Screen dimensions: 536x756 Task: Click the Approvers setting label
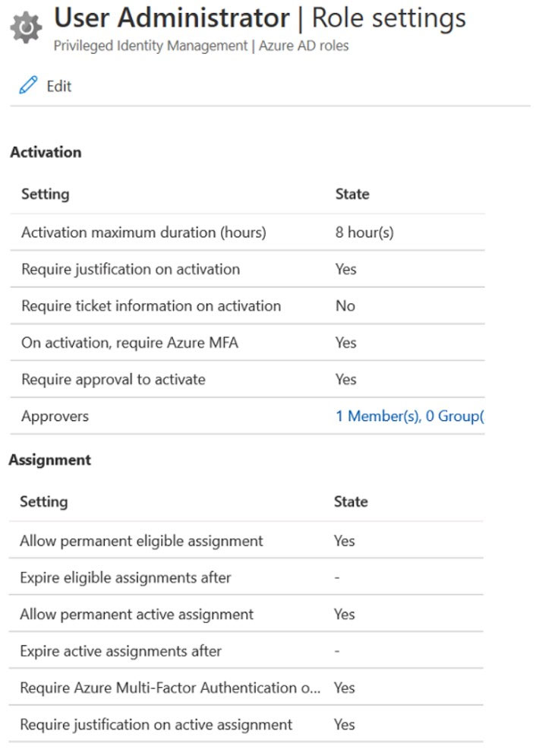tap(55, 416)
